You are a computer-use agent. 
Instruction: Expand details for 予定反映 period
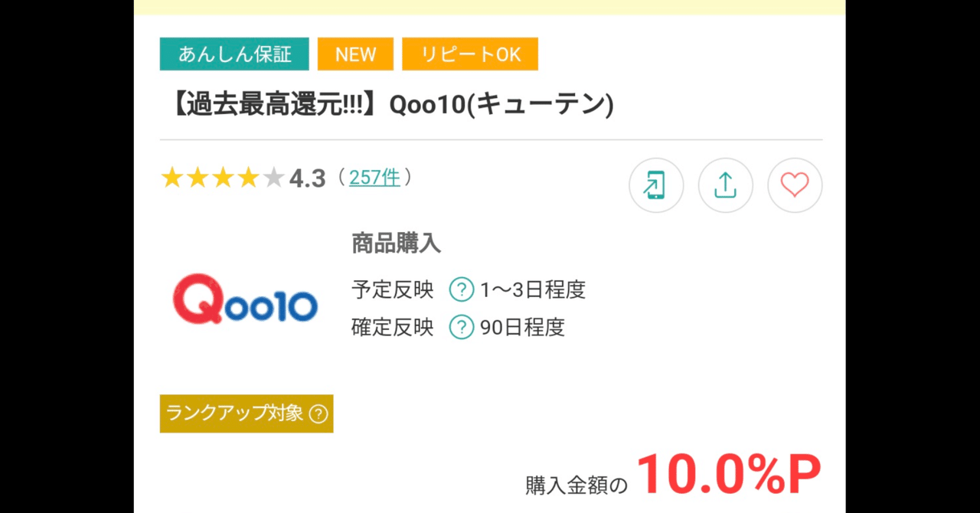461,289
